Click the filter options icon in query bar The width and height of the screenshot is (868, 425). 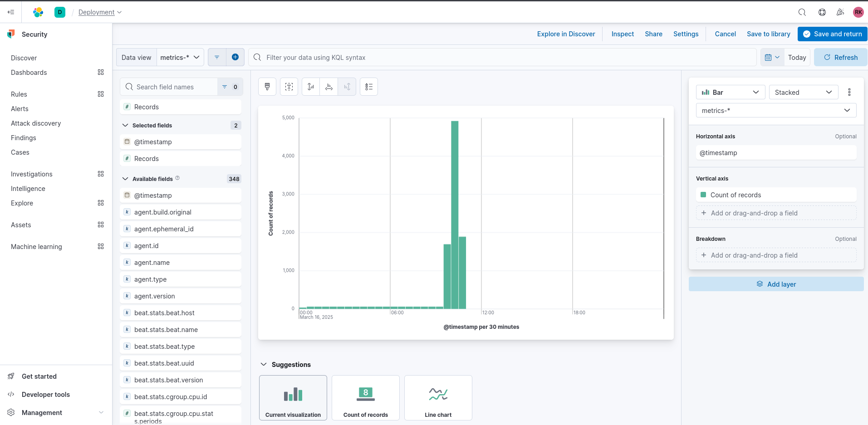click(217, 57)
